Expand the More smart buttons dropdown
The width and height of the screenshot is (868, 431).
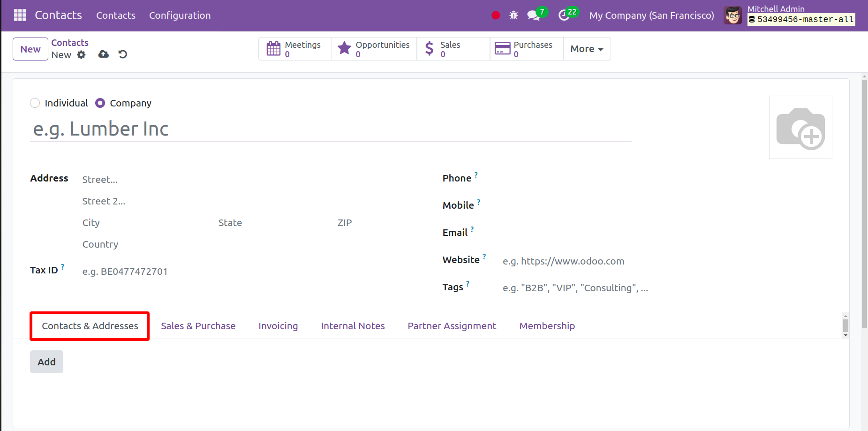(587, 49)
